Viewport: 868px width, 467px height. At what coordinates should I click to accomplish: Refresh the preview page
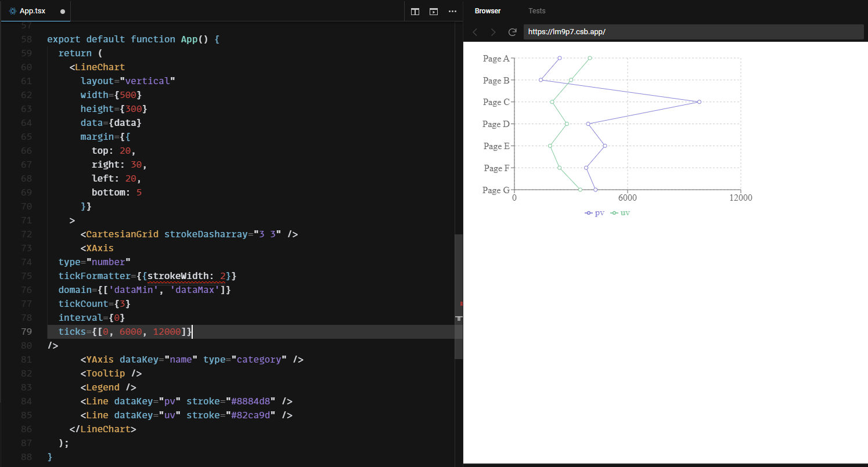click(x=512, y=32)
